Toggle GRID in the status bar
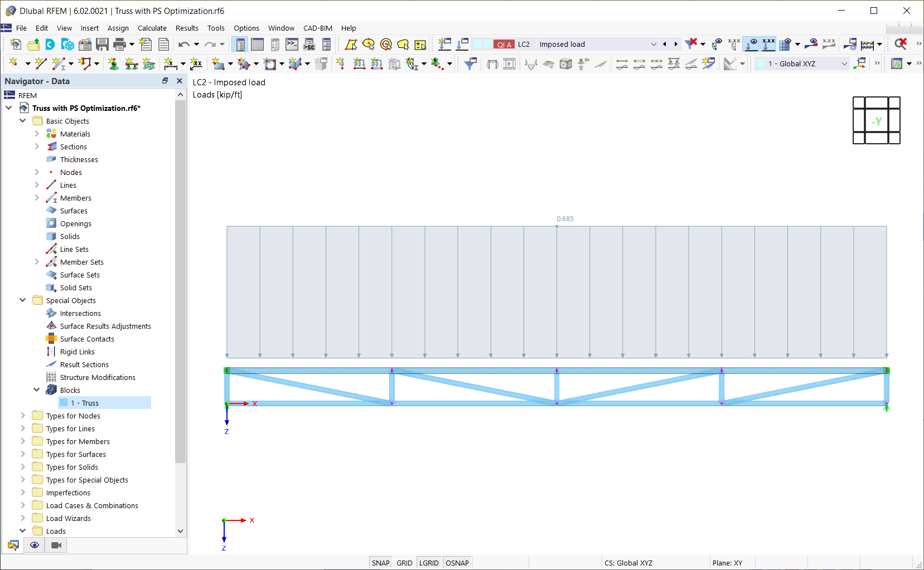The image size is (924, 570). coord(404,563)
